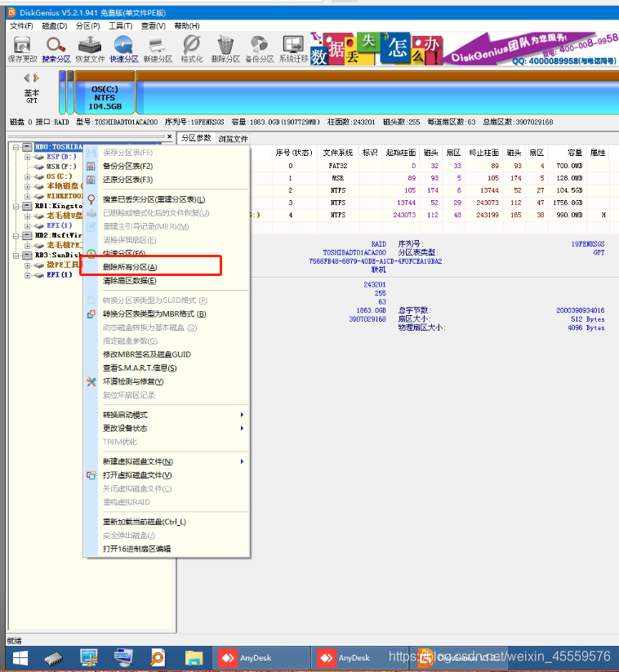This screenshot has width=619, height=672.
Task: Collapse the HD0:TOSHIBA tree node
Action: click(16, 147)
